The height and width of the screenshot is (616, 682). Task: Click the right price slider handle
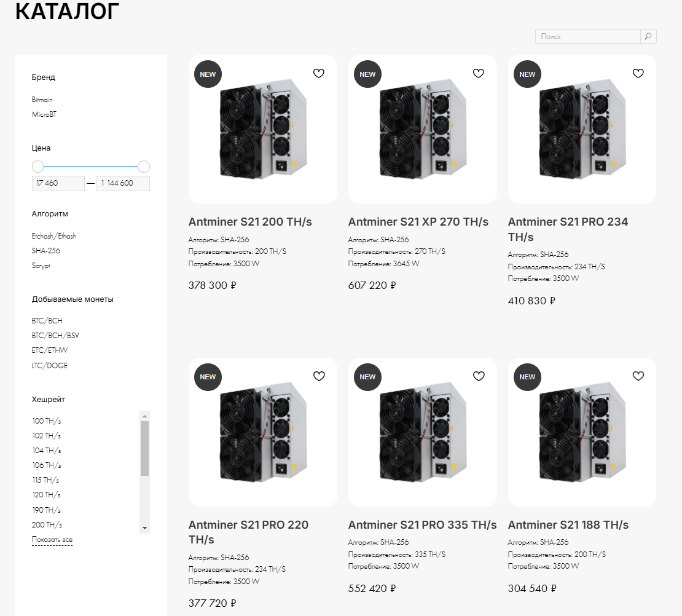[x=144, y=167]
